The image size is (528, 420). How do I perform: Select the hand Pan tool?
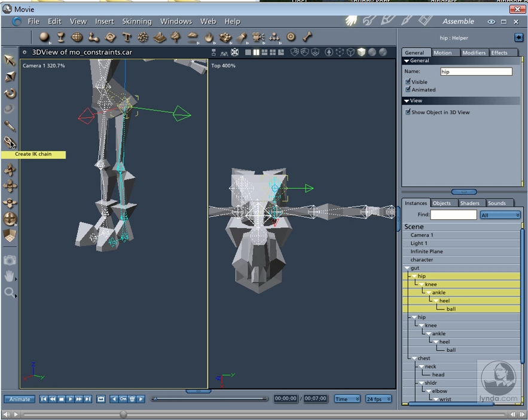tap(10, 276)
